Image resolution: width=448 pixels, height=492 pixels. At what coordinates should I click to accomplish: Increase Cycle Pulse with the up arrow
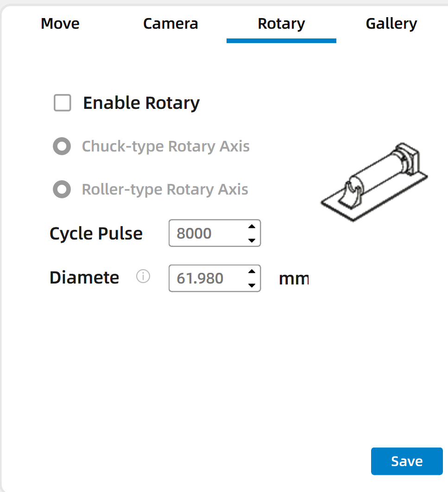coord(252,227)
